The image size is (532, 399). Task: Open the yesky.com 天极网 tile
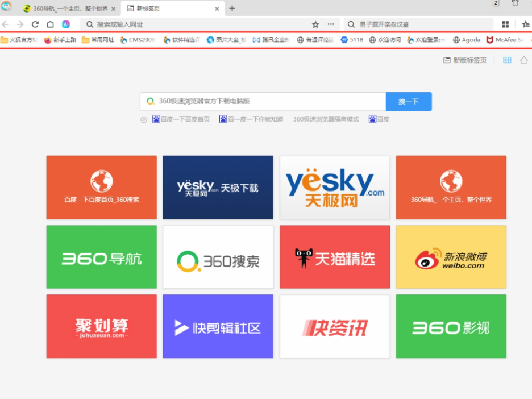(x=335, y=188)
